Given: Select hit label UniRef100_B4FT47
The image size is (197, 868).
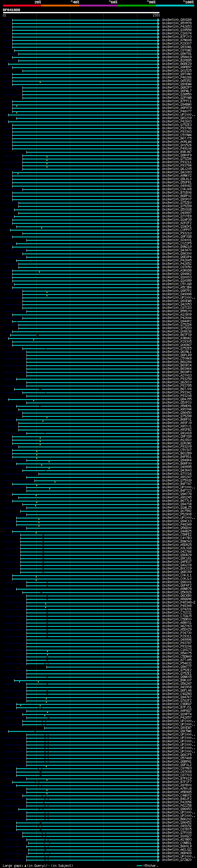Looking at the screenshot, I should [177, 484].
